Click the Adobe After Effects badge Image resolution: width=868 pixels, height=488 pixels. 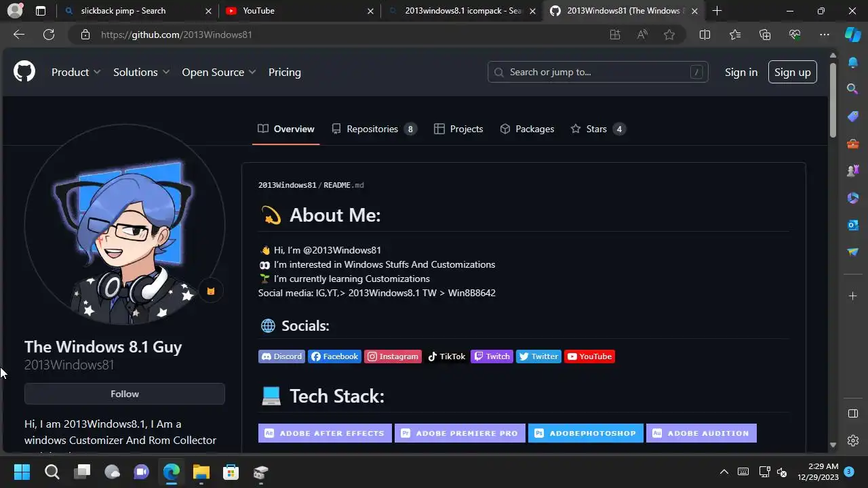tap(325, 433)
